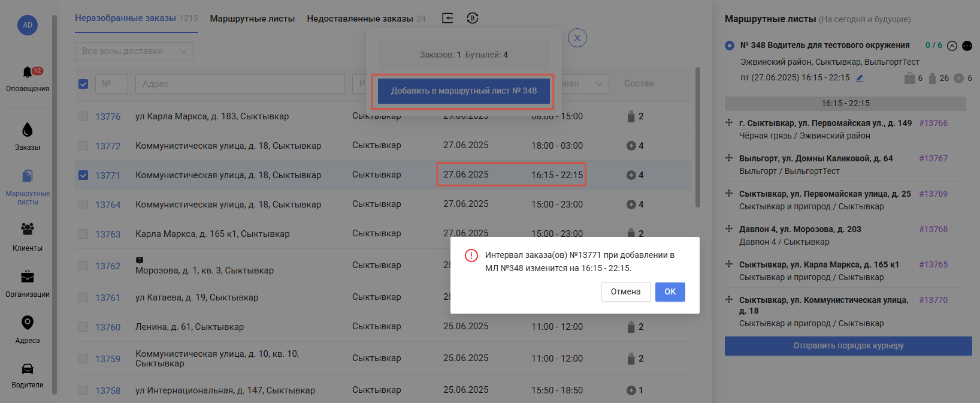The height and width of the screenshot is (403, 980).
Task: Click the orders table vertical scrollbar
Action: tap(697, 137)
